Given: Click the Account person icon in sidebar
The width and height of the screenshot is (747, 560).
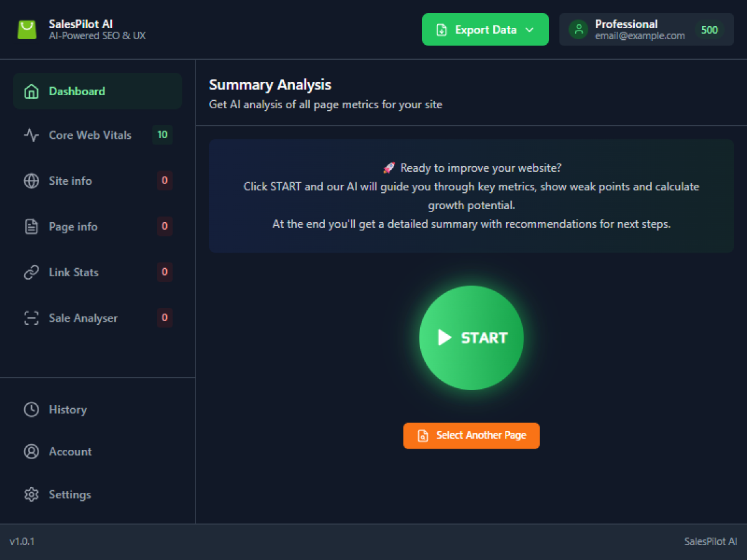Looking at the screenshot, I should (31, 452).
